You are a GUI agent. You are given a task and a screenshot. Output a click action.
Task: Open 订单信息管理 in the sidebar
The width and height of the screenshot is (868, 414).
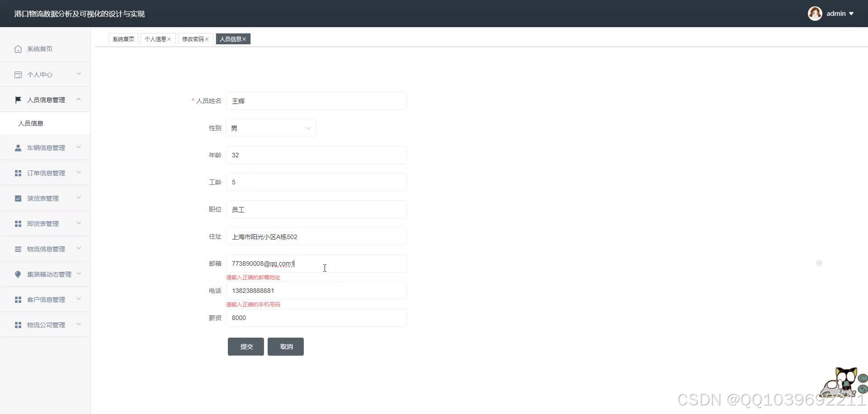(45, 173)
